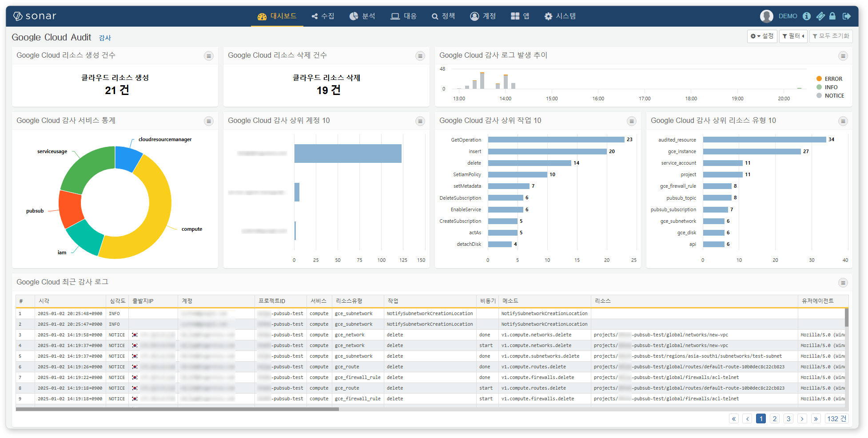Go to first page of log table
The height and width of the screenshot is (438, 868).
(x=734, y=418)
